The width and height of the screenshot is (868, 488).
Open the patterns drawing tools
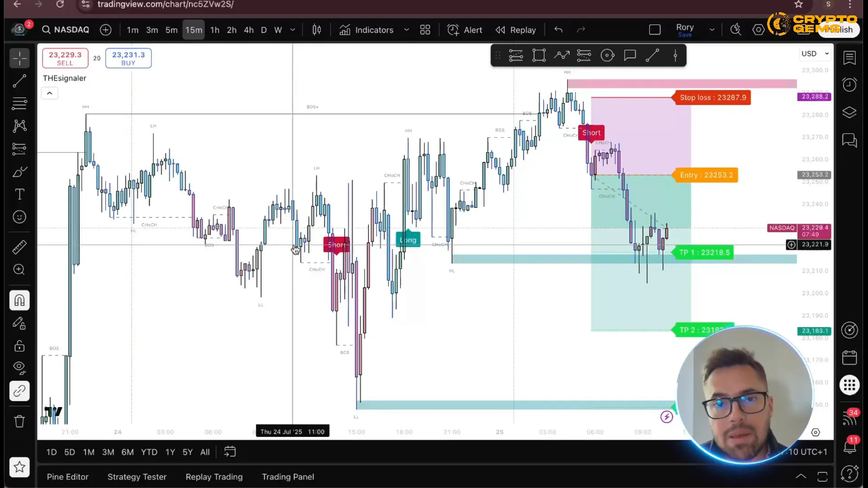(19, 126)
